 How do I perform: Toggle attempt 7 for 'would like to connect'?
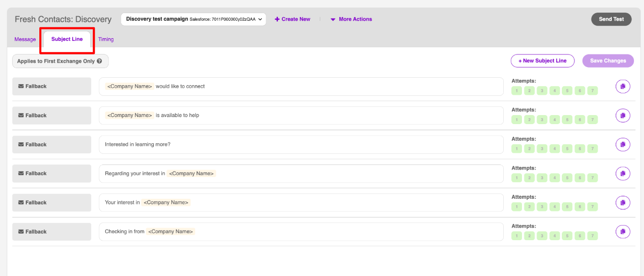click(593, 91)
